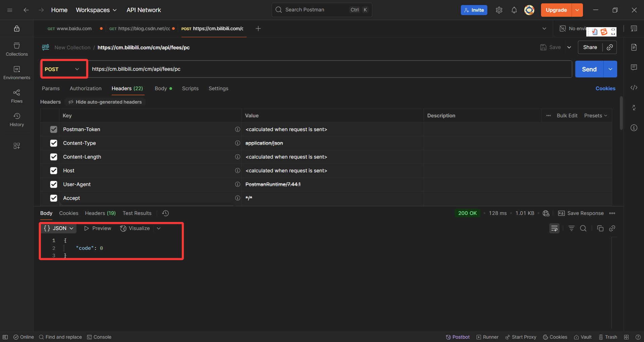The width and height of the screenshot is (644, 342).
Task: Open the related requests icon in right sidebar
Action: tap(634, 108)
